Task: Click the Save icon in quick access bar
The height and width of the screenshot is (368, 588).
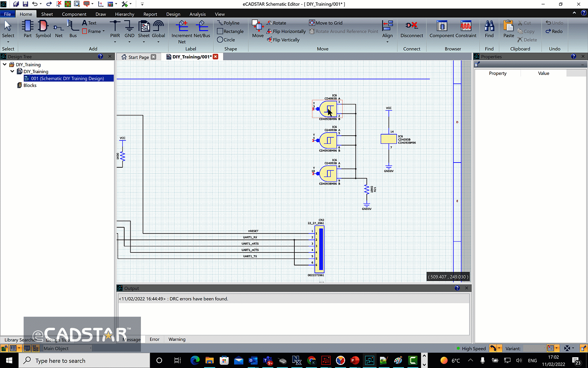Action: pyautogui.click(x=25, y=4)
